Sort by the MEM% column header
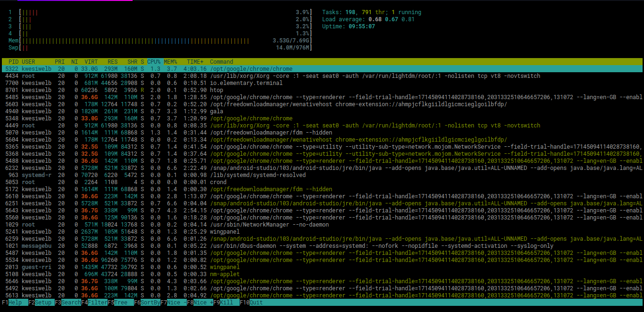This screenshot has height=312, width=644. click(170, 62)
